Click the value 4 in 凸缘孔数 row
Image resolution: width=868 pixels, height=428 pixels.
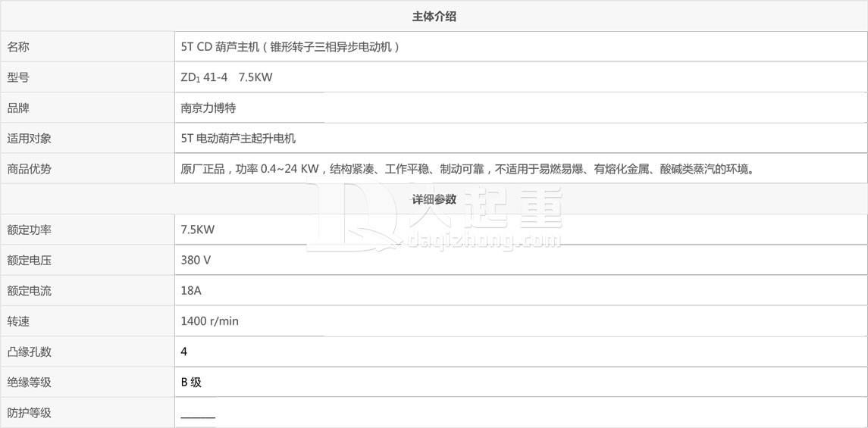(184, 351)
